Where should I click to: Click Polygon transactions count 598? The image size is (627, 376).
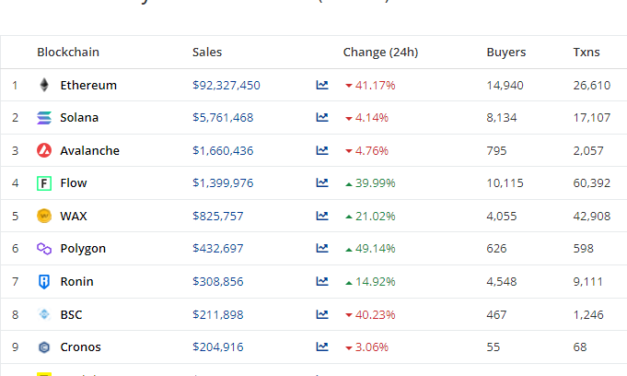pyautogui.click(x=583, y=249)
